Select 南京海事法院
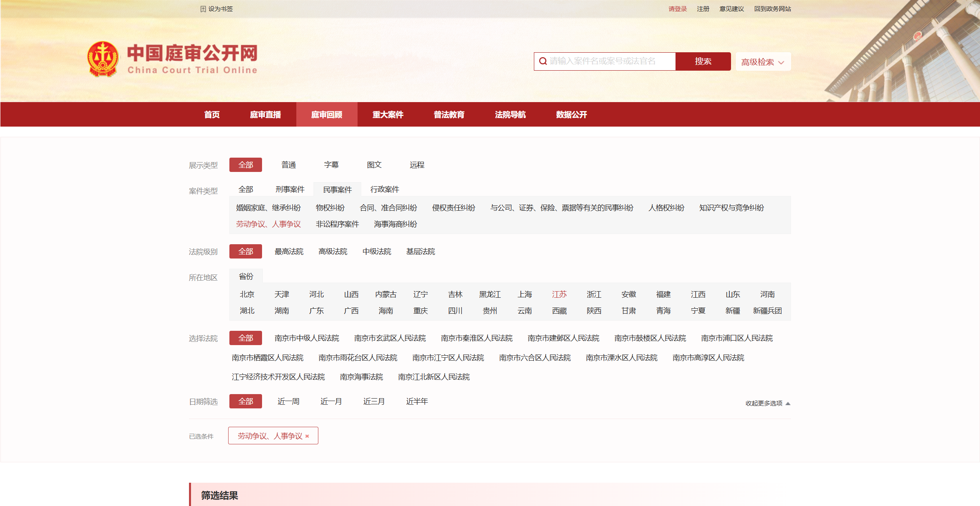Image resolution: width=980 pixels, height=506 pixels. (x=361, y=377)
